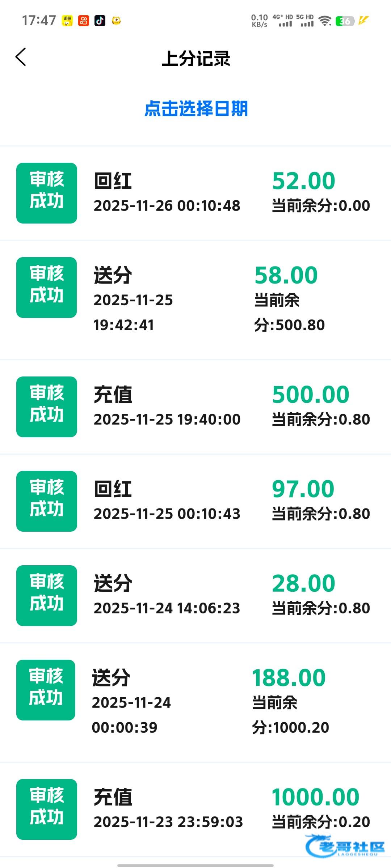Tap the red Kuaishou notification icon
Viewport: 391px width, 868px height.
coord(84,21)
